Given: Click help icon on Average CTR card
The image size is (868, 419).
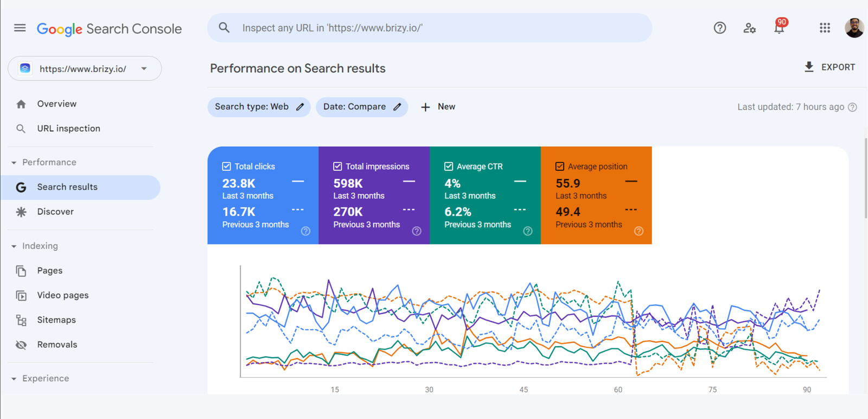Looking at the screenshot, I should click(528, 231).
